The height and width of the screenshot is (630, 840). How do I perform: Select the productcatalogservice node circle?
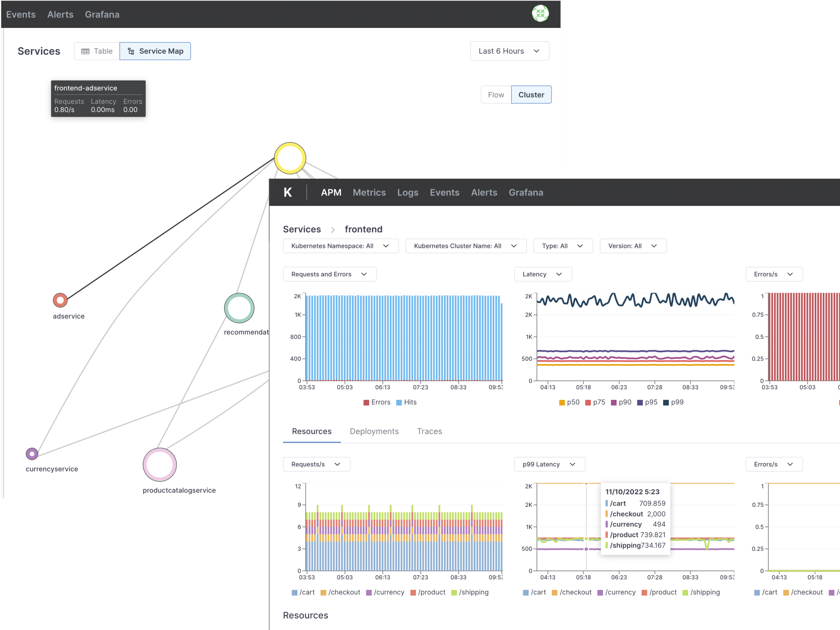pos(159,464)
